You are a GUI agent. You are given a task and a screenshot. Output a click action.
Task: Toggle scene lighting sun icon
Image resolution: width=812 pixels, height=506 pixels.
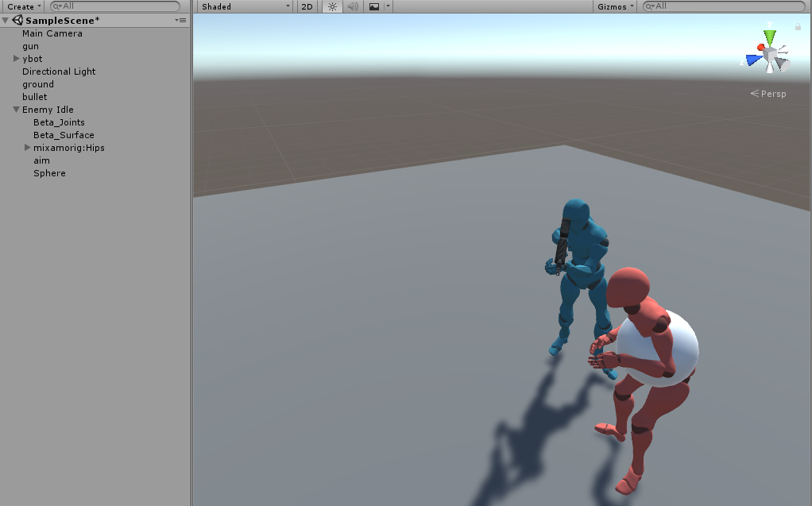point(332,6)
